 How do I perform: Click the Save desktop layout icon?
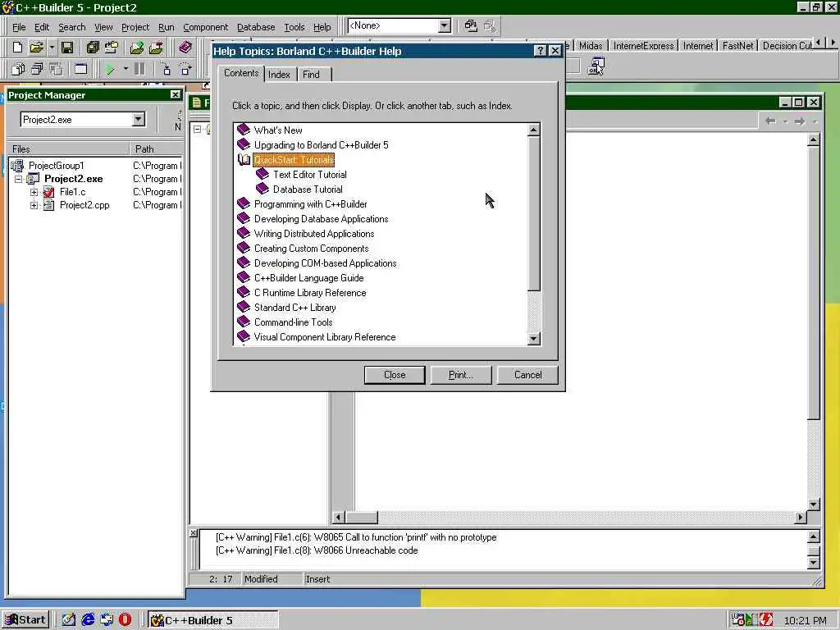click(470, 25)
